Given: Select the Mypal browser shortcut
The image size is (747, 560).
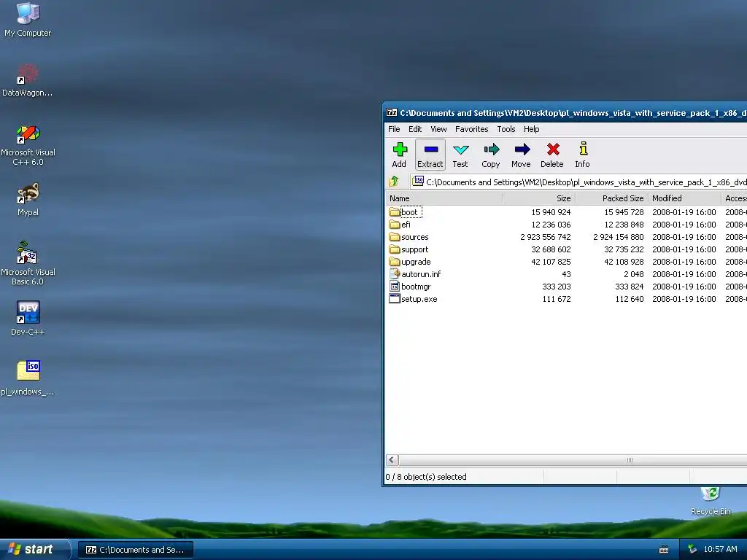Looking at the screenshot, I should pyautogui.click(x=28, y=199).
